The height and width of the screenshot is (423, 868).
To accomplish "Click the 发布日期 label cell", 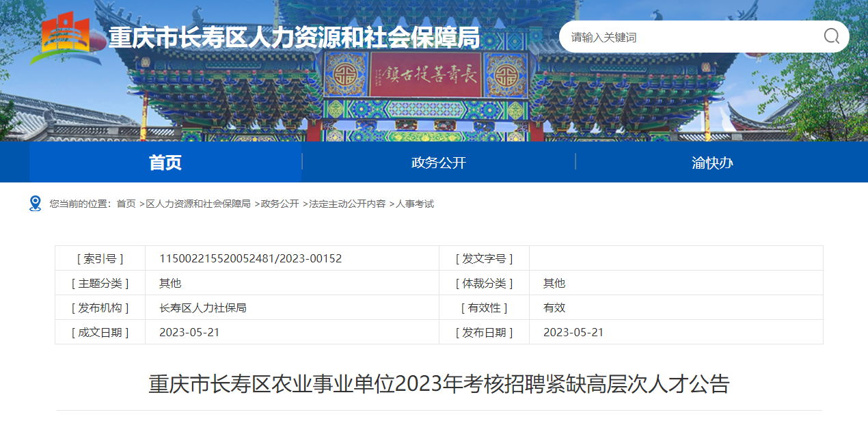I will (484, 332).
